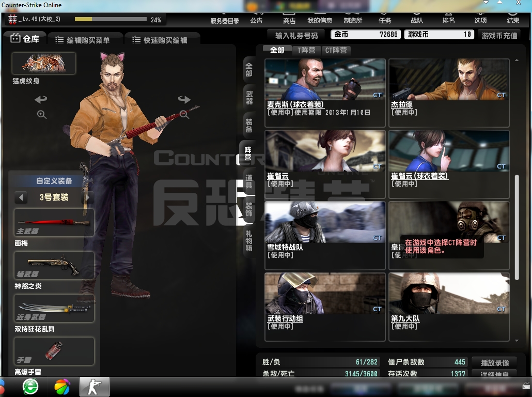
Task: Select 崔智云 character card
Action: coord(325,164)
